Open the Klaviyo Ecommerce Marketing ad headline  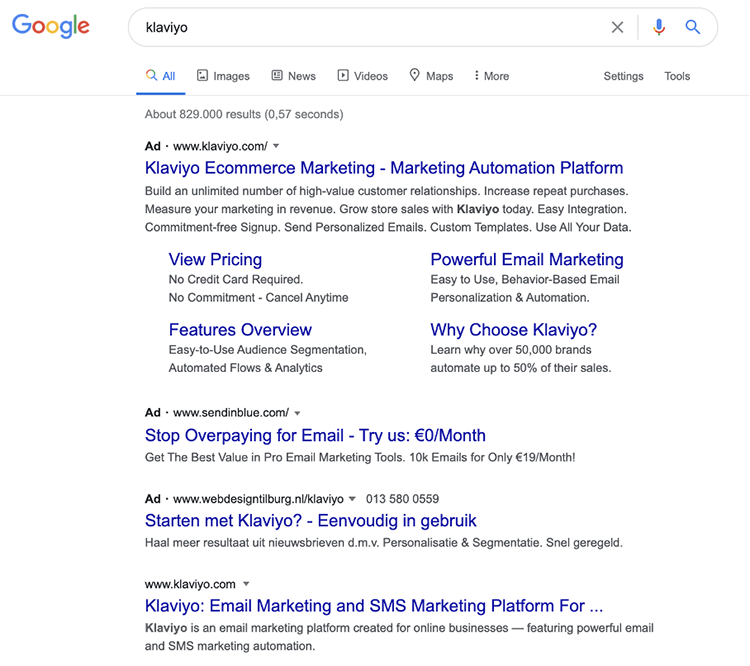click(384, 168)
